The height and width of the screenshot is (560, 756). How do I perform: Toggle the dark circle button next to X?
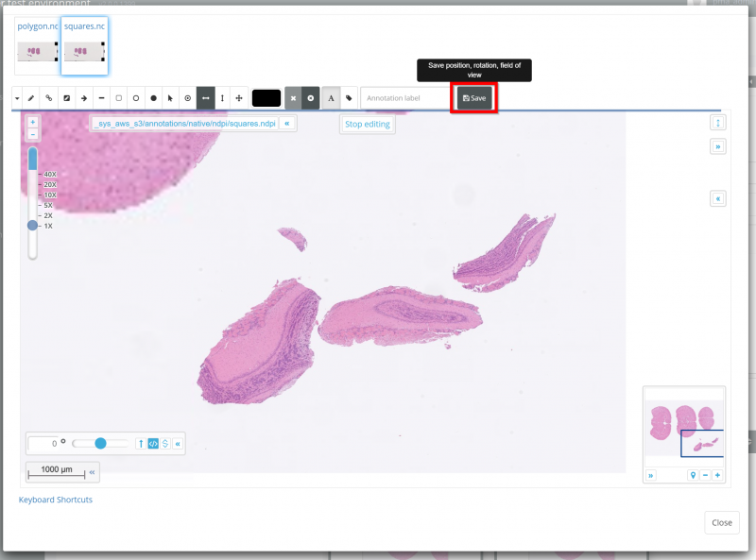pyautogui.click(x=310, y=98)
